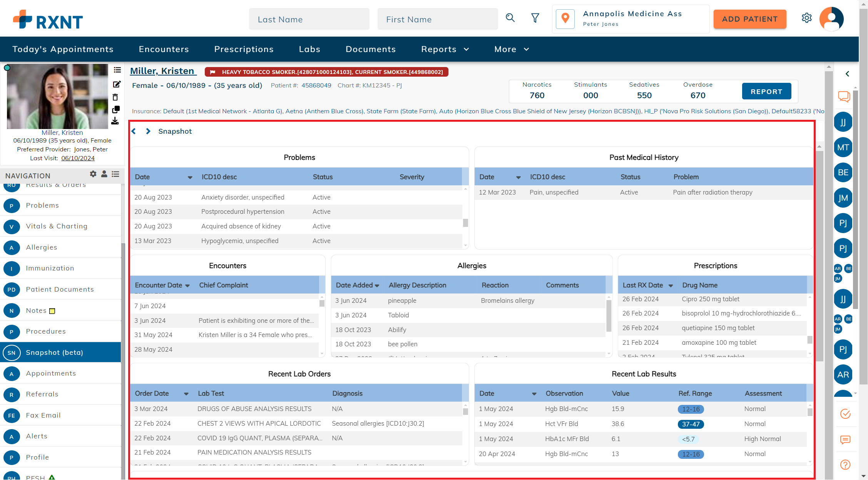Click the delete patient trash icon
This screenshot has width=868, height=480.
click(115, 97)
